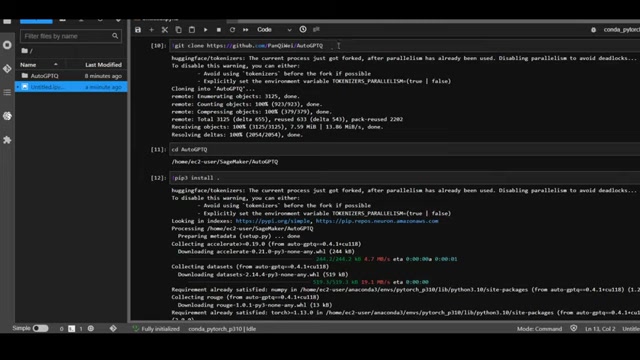Image resolution: width=640 pixels, height=360 pixels.
Task: Click the blue New Launcher button
Action: [36, 20]
